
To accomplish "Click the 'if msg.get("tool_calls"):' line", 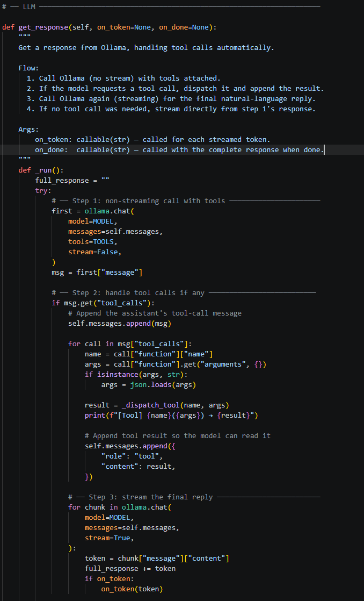I will point(103,303).
